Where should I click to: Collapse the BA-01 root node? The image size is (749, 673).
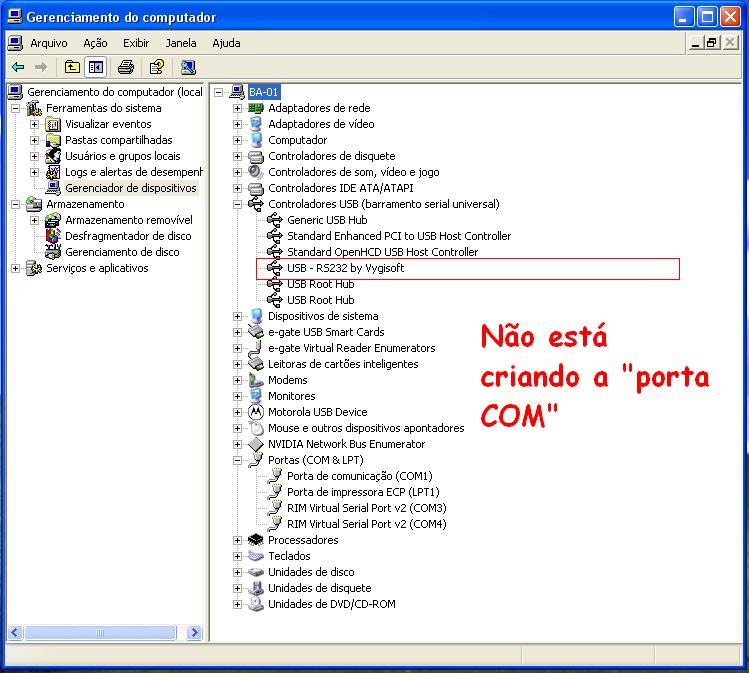coord(218,92)
